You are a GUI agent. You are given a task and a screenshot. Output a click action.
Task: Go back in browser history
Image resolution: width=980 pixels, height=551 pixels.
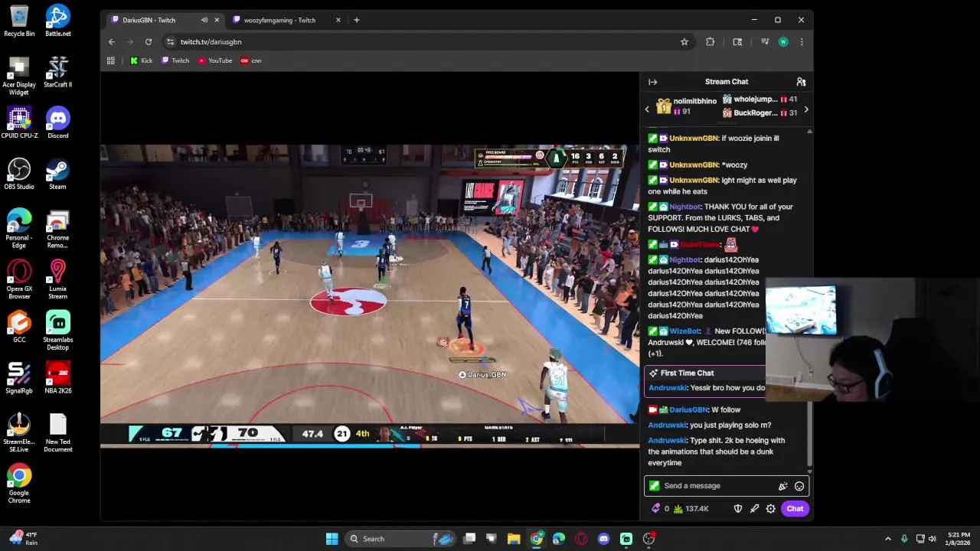click(112, 42)
